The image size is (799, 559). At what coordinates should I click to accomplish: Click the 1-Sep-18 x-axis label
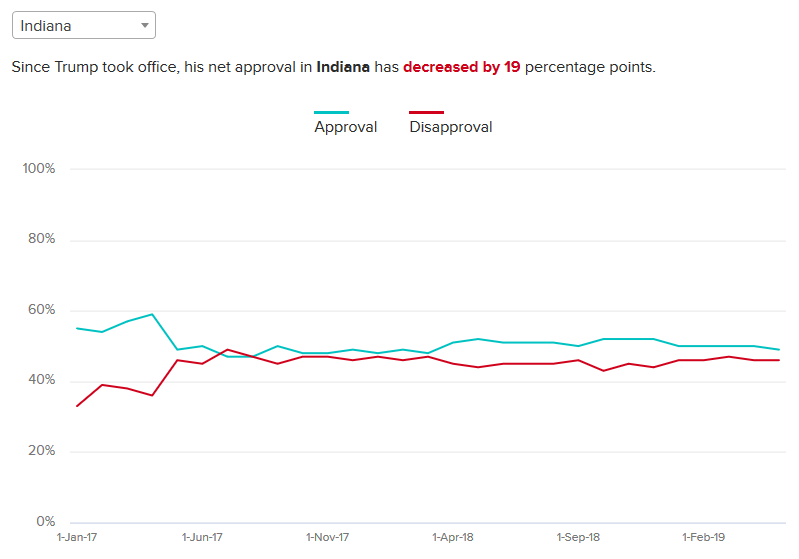coord(579,538)
